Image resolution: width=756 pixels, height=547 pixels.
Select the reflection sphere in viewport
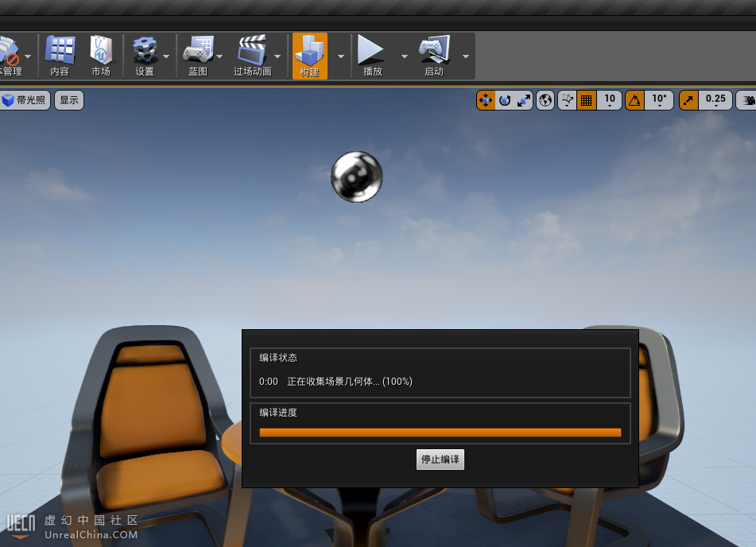click(357, 177)
